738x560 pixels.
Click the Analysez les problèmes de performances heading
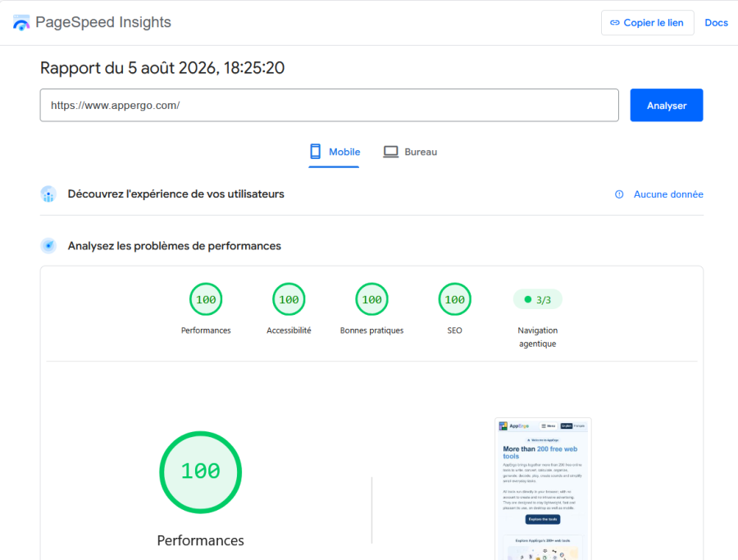(174, 246)
